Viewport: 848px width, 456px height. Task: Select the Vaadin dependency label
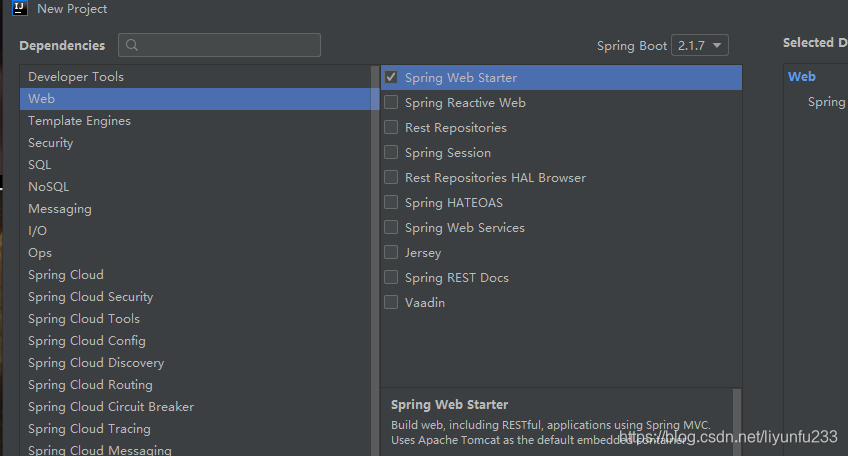click(x=425, y=303)
